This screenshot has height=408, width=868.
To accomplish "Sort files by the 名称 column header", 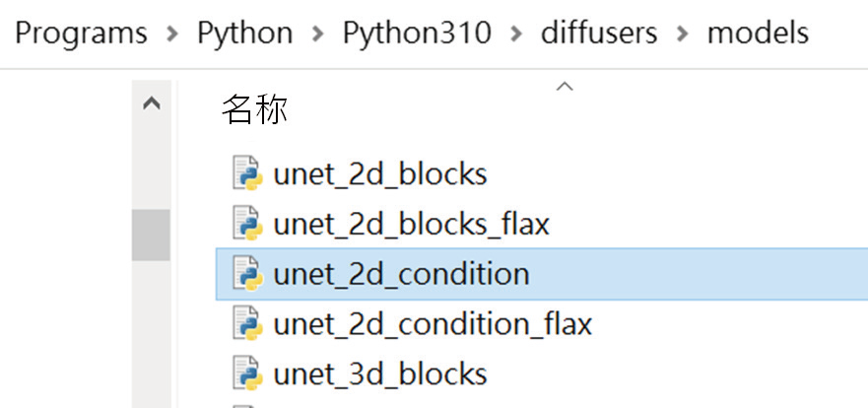I will [x=254, y=109].
